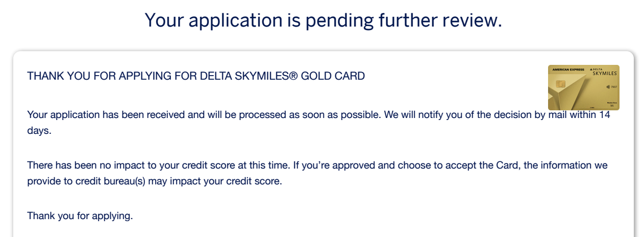Click "Your application has been received" sentence
Screen dimensions: 644x237
pos(106,115)
